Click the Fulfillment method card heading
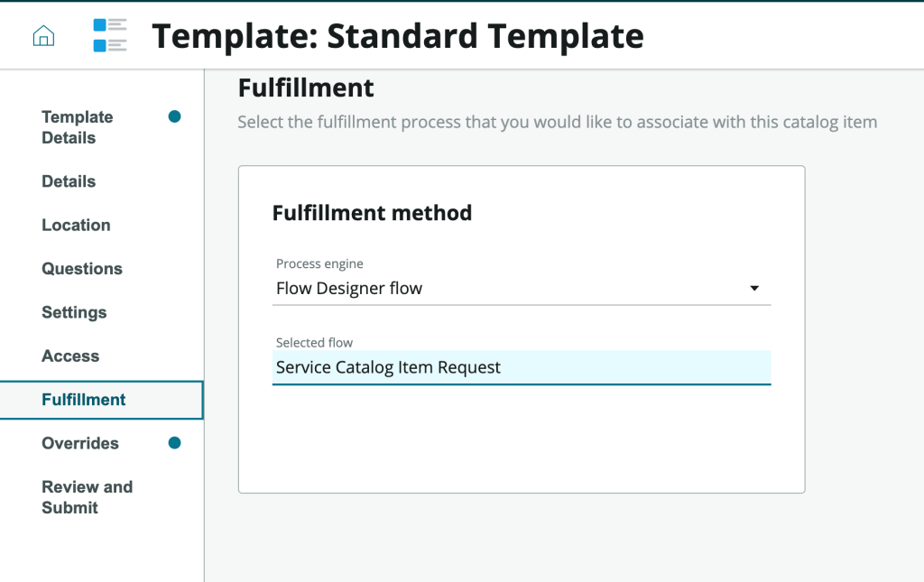The width and height of the screenshot is (924, 582). (x=372, y=213)
